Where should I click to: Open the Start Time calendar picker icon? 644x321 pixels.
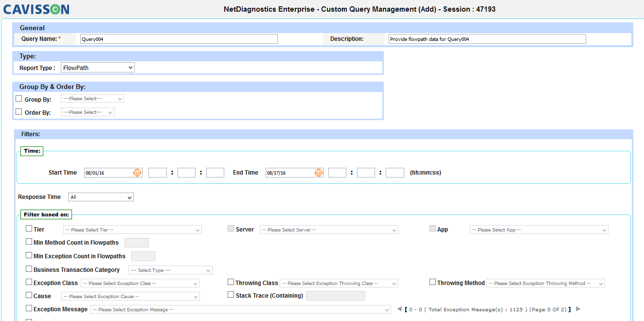tap(137, 173)
